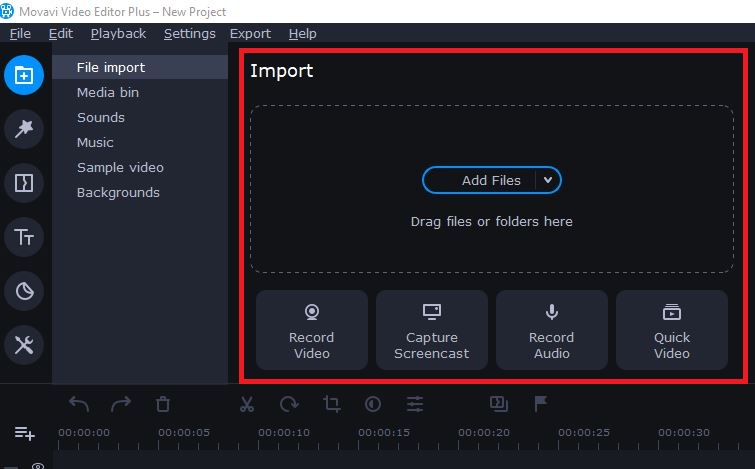Image resolution: width=755 pixels, height=469 pixels.
Task: Open the File menu
Action: tap(20, 34)
